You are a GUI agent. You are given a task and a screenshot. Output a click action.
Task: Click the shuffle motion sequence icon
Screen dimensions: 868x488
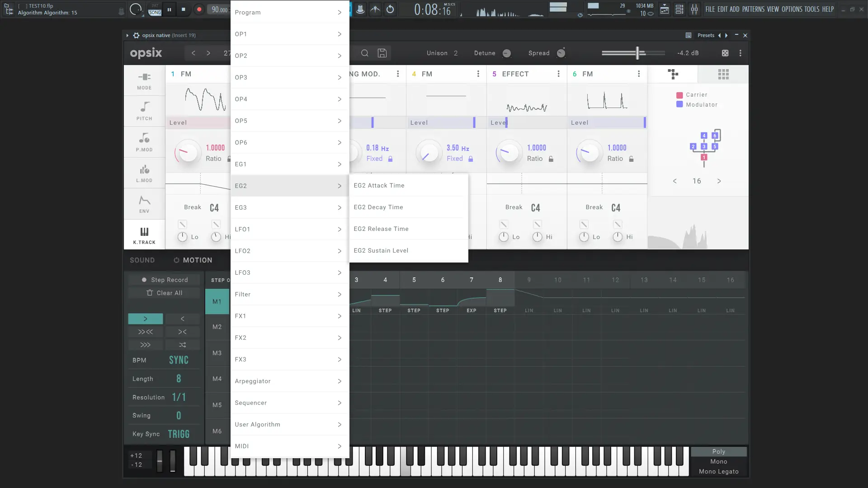[182, 345]
